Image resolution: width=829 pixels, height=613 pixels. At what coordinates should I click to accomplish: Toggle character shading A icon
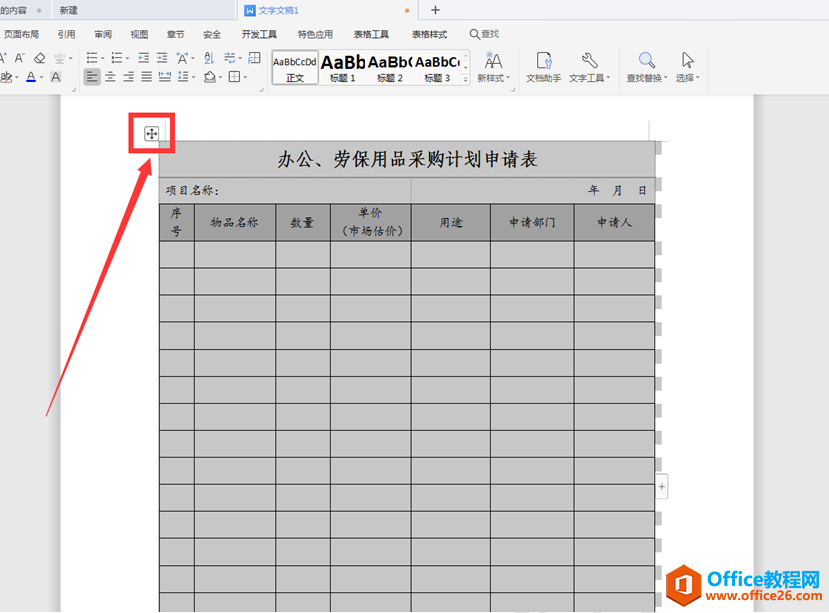click(56, 77)
